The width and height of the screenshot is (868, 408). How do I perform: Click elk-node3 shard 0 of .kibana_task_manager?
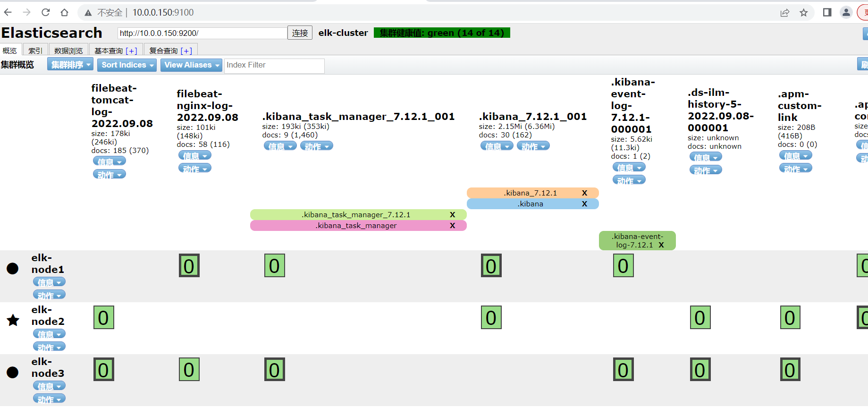275,370
